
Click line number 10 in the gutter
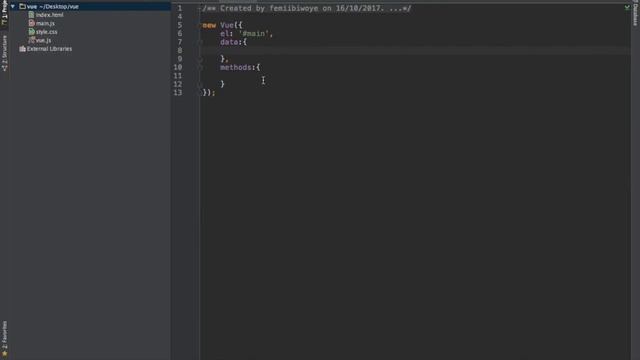178,67
